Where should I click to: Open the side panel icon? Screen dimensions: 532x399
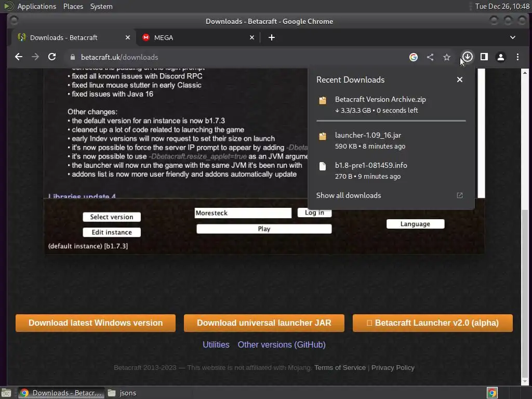484,57
